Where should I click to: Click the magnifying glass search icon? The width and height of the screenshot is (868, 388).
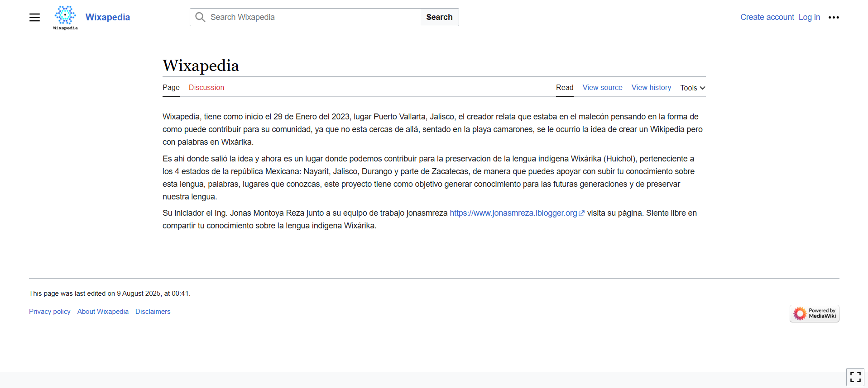(200, 17)
